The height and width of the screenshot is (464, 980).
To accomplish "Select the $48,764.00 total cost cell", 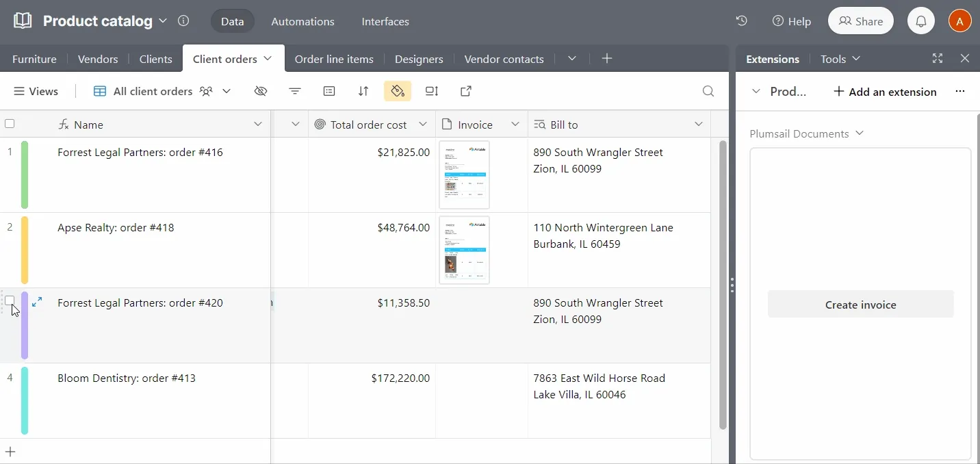I will (372, 250).
